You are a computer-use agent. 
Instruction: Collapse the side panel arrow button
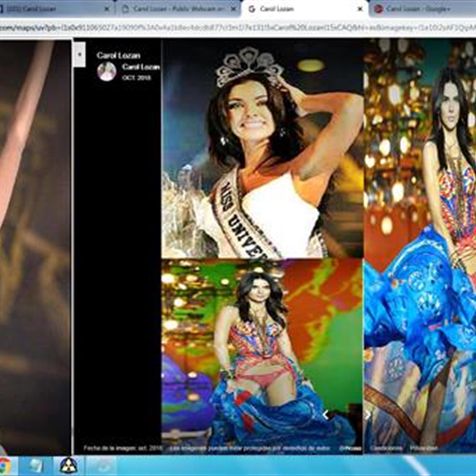[x=80, y=54]
